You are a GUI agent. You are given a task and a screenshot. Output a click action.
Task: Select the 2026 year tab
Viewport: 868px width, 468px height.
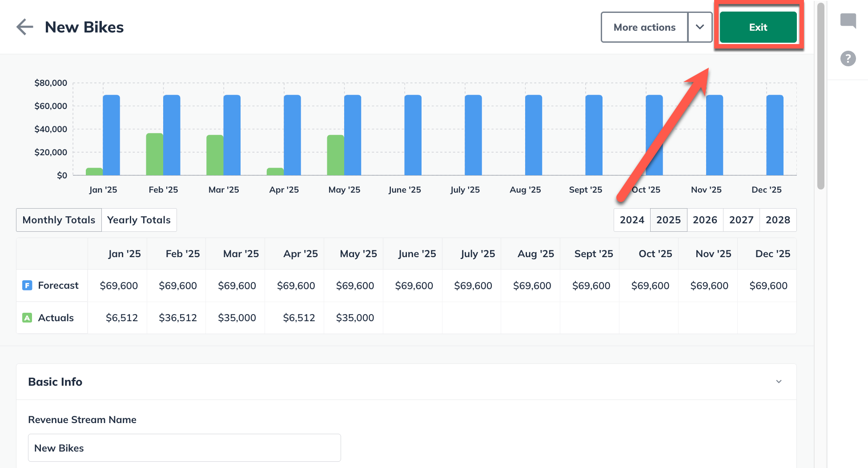click(705, 220)
